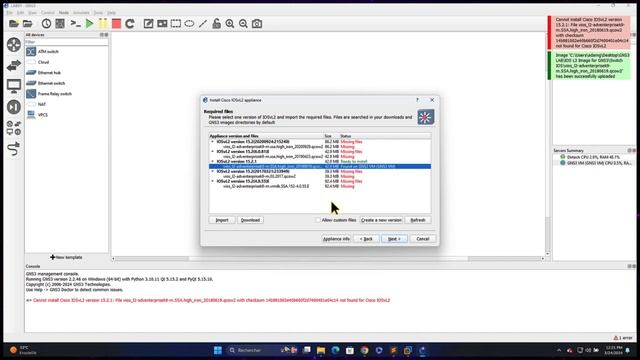Take a screenshot with camera icon
640x360 pixels.
[257, 24]
